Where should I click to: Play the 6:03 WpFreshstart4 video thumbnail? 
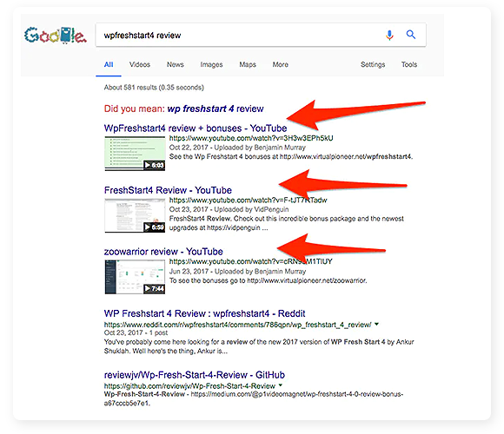(x=135, y=154)
